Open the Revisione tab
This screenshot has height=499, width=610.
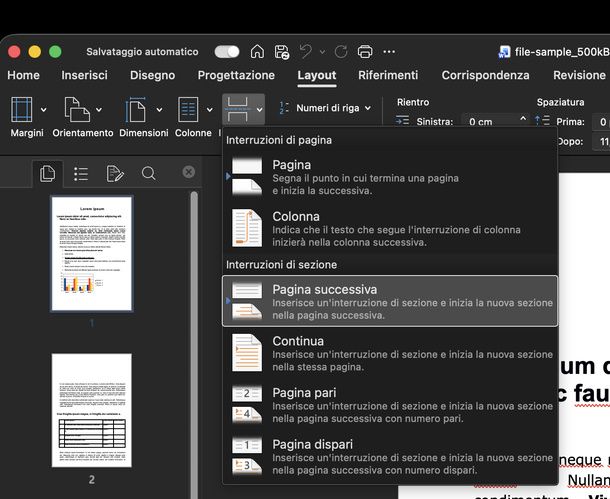click(x=579, y=75)
